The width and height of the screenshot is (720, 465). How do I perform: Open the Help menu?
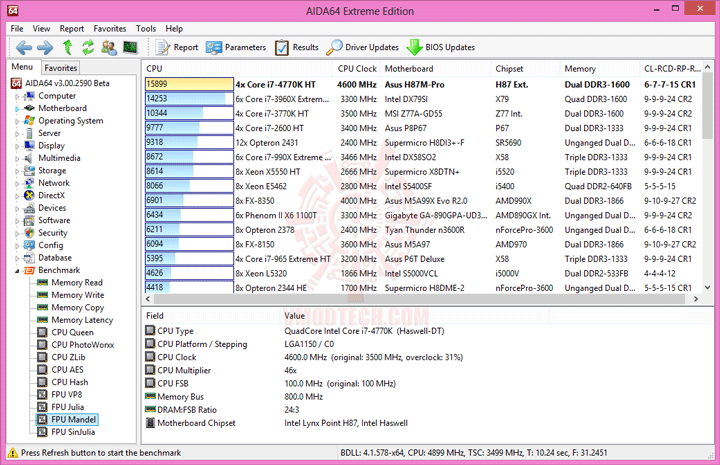tap(174, 28)
